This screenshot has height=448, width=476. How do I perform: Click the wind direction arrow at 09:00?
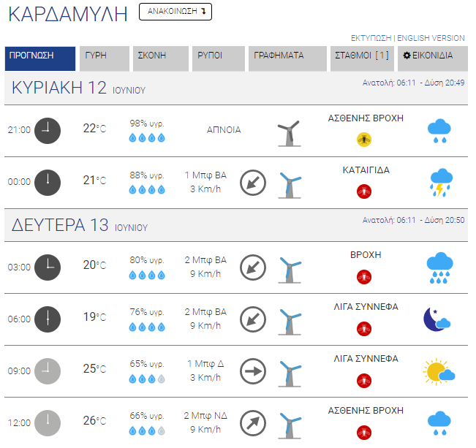point(252,371)
